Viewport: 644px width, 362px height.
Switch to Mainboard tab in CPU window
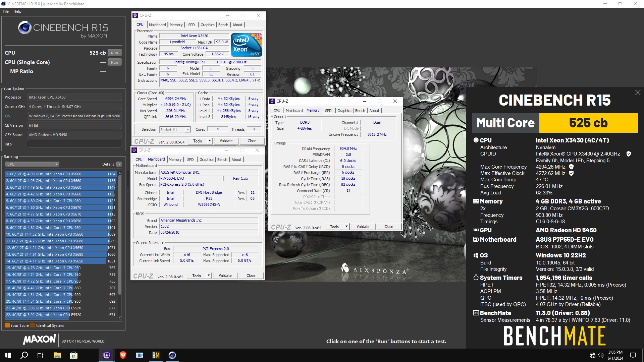157,25
